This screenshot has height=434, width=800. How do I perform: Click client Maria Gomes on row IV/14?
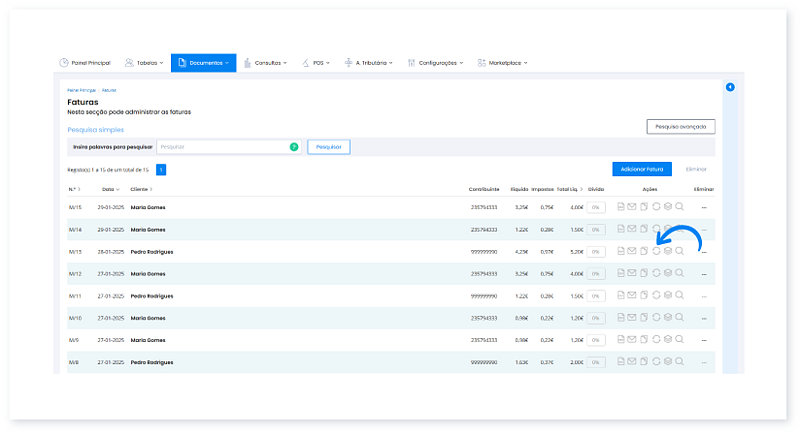[x=148, y=229]
